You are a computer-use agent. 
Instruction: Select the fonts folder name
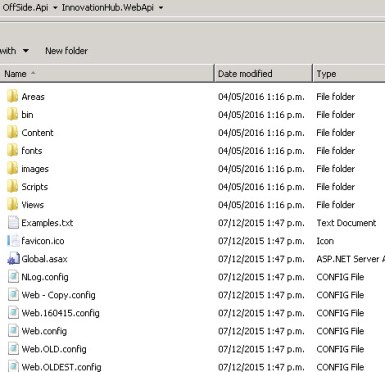(x=32, y=151)
